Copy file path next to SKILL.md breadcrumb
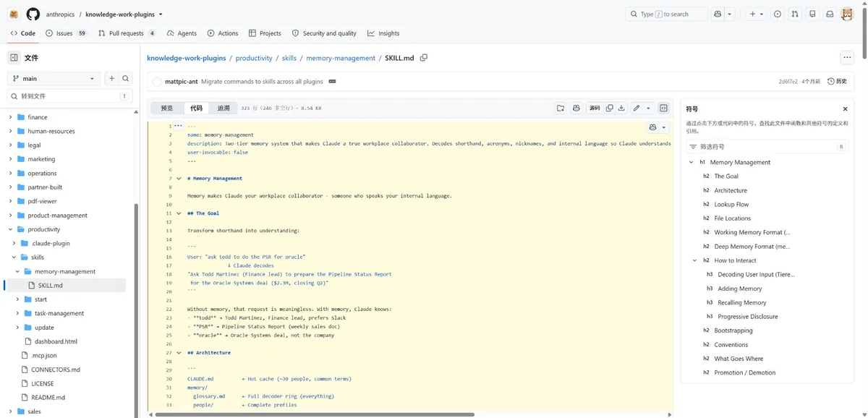This screenshot has width=868, height=418. pyautogui.click(x=424, y=58)
